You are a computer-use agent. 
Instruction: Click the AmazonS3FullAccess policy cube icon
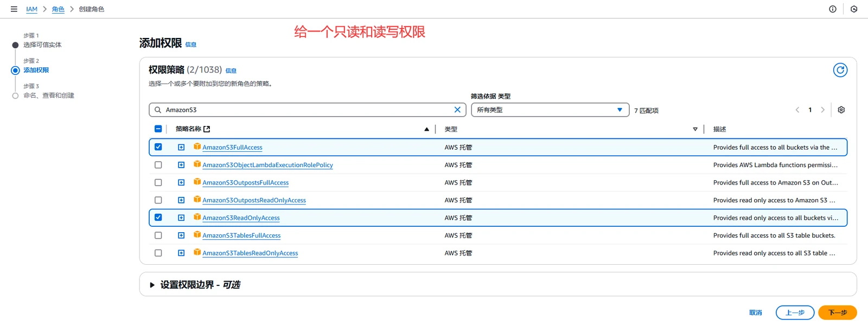click(197, 146)
